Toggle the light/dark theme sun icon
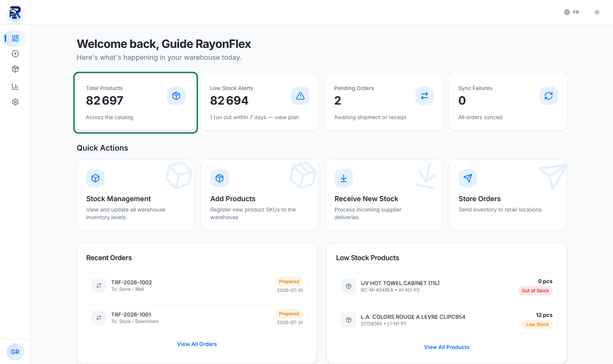Viewport: 613px width, 364px height. pos(597,12)
